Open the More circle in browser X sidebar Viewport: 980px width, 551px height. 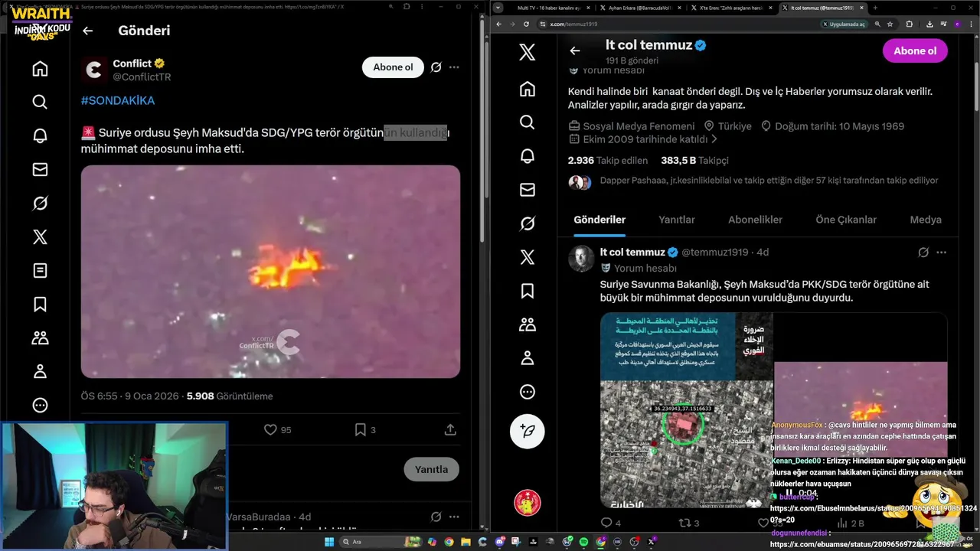[527, 392]
